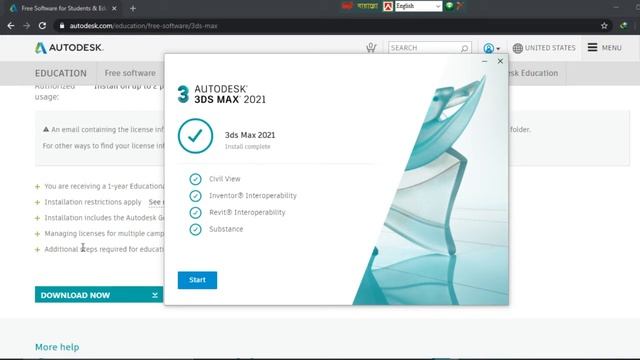
Task: Expand Additional steps required item
Action: (38, 250)
